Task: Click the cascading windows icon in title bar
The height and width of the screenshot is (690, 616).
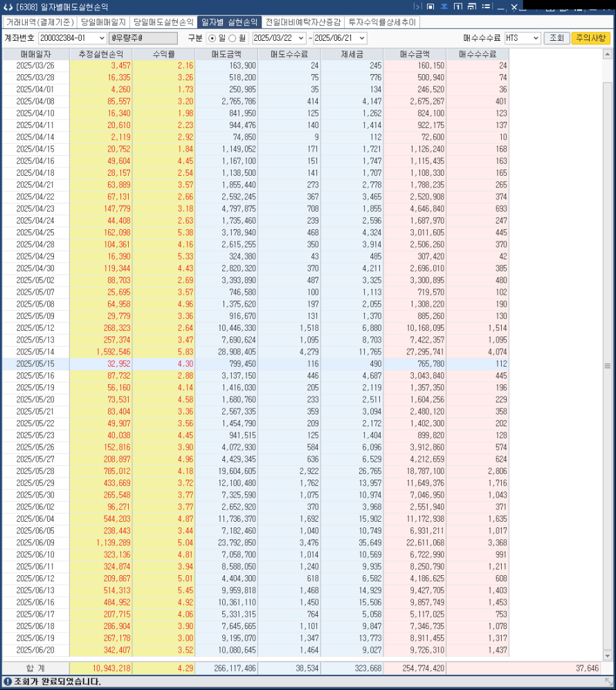Action: (473, 7)
